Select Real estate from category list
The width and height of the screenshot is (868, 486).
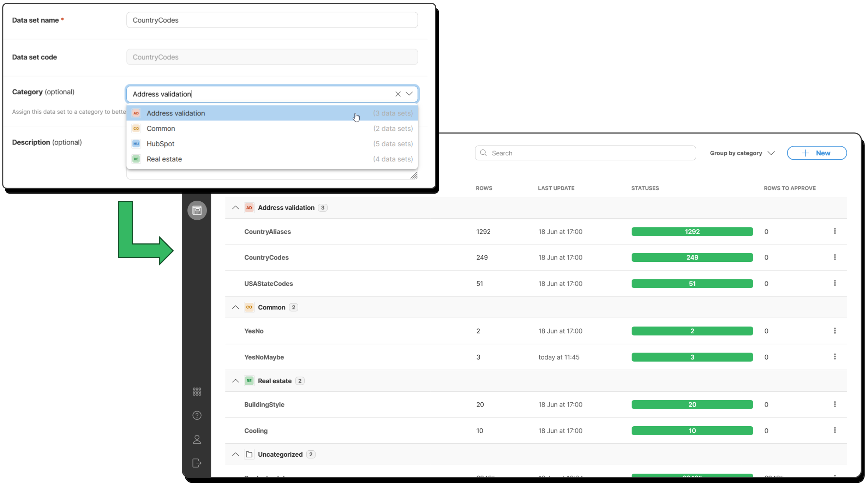click(272, 159)
